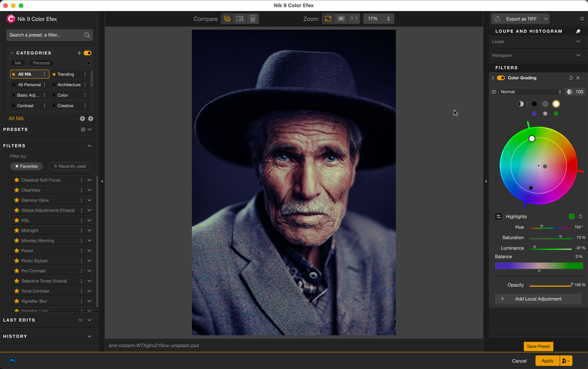The width and height of the screenshot is (588, 369).
Task: Click the Saturation slider track
Action: click(550, 238)
